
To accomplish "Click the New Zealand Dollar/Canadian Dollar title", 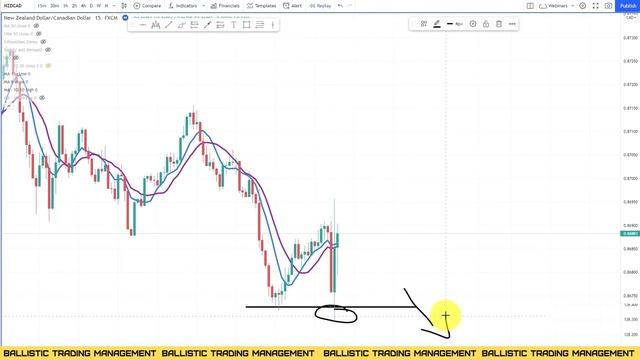I will coord(47,18).
